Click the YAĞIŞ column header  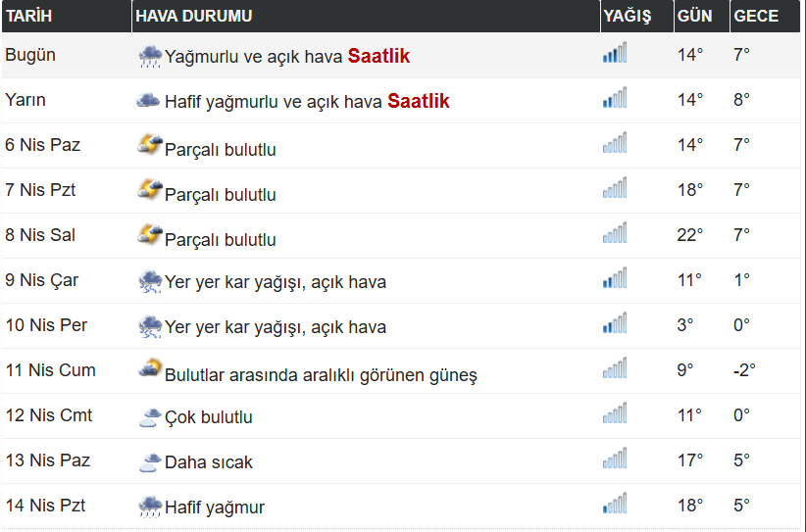pyautogui.click(x=637, y=16)
